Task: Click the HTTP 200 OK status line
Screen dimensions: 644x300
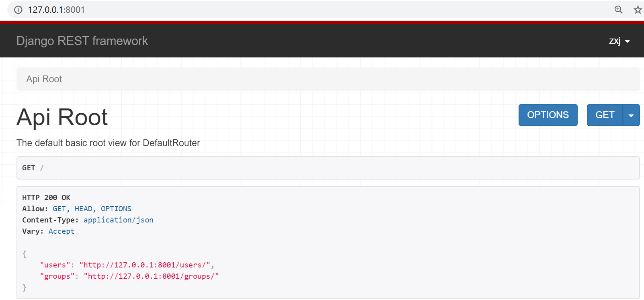Action: coord(46,198)
